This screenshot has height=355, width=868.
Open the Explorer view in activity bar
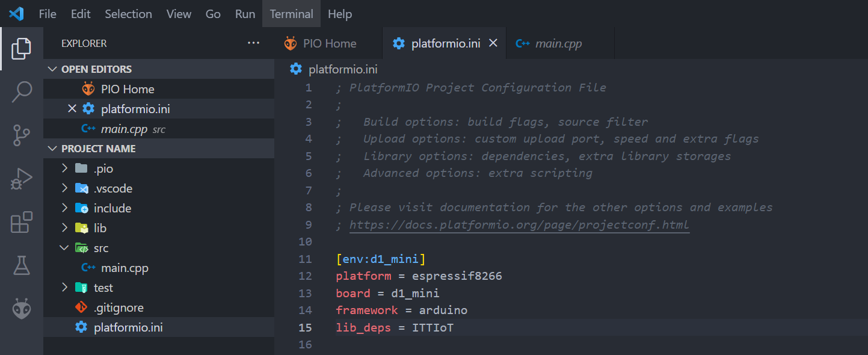[21, 49]
